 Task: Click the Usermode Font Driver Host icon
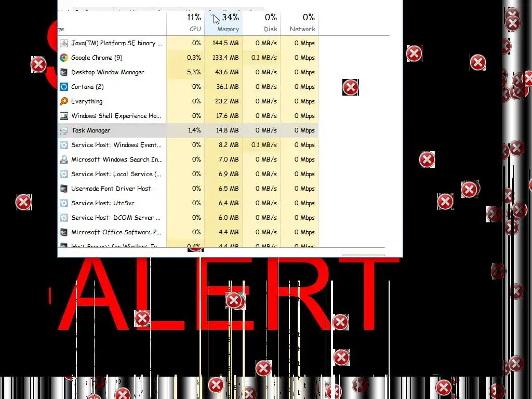click(64, 189)
